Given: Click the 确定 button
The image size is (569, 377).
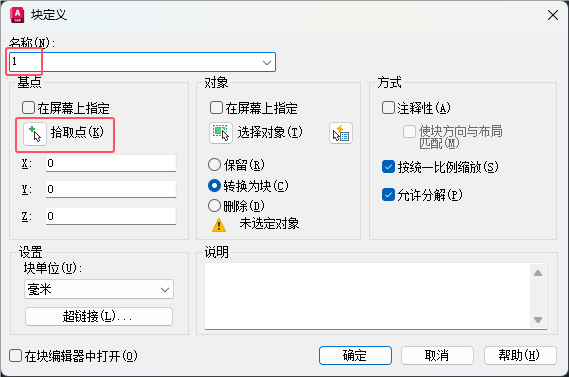Looking at the screenshot, I should click(x=355, y=355).
